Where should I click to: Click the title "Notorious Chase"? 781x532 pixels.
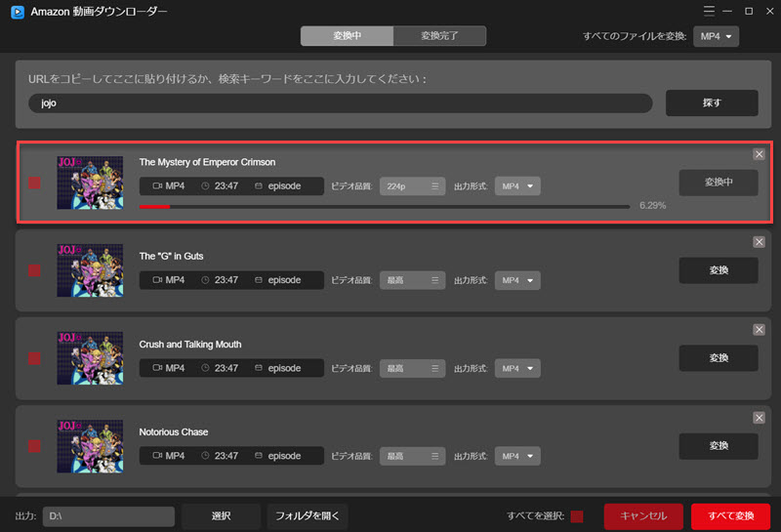pyautogui.click(x=174, y=431)
